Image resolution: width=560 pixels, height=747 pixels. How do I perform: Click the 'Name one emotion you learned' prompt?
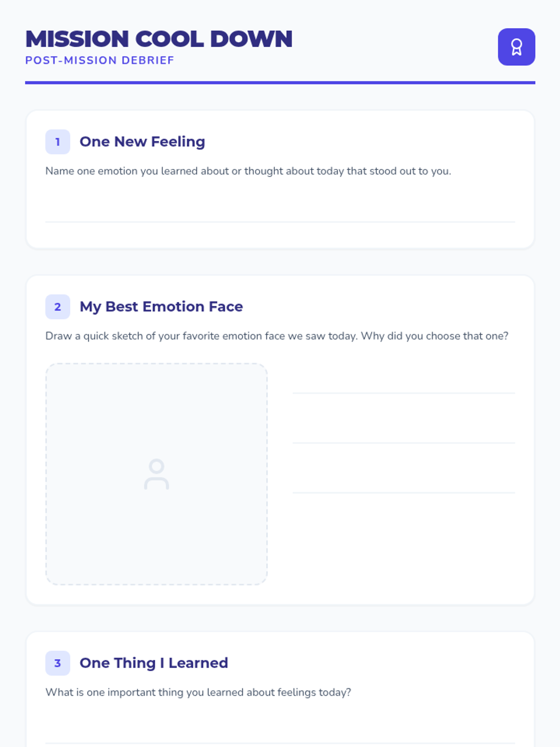248,171
